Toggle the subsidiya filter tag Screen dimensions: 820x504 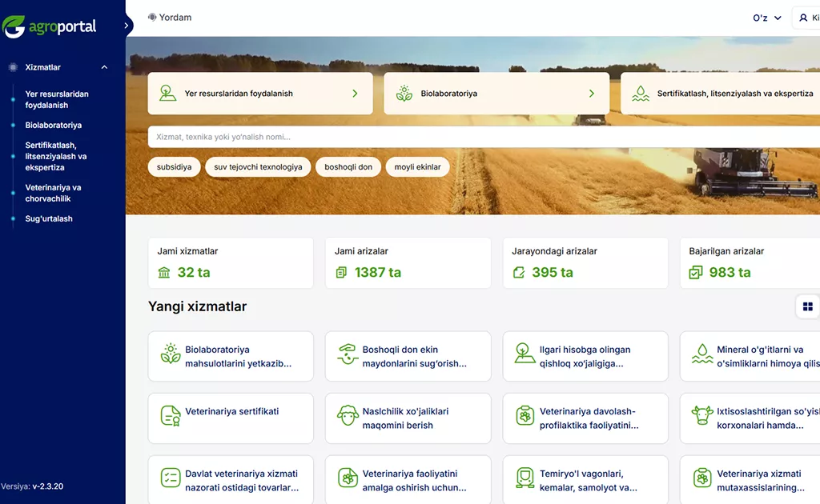click(174, 167)
